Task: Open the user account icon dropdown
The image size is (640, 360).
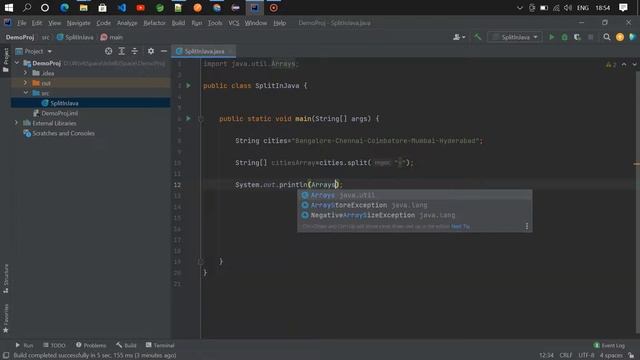Action: click(x=459, y=37)
